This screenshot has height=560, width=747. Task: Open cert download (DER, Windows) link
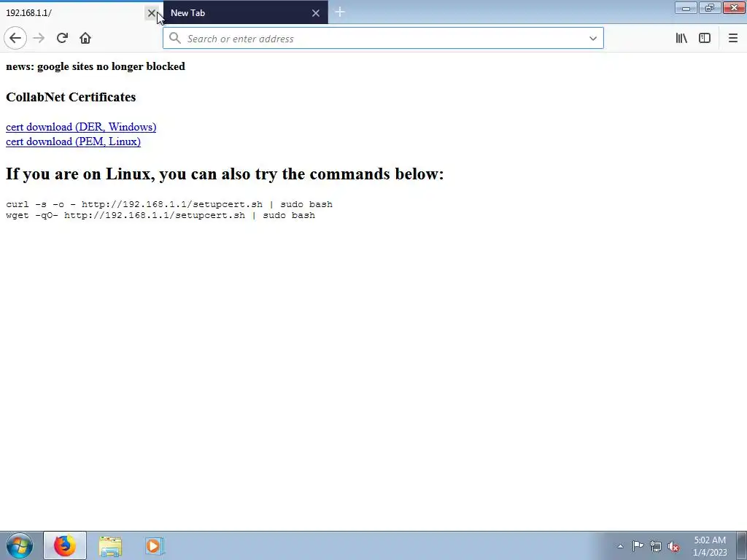click(81, 127)
